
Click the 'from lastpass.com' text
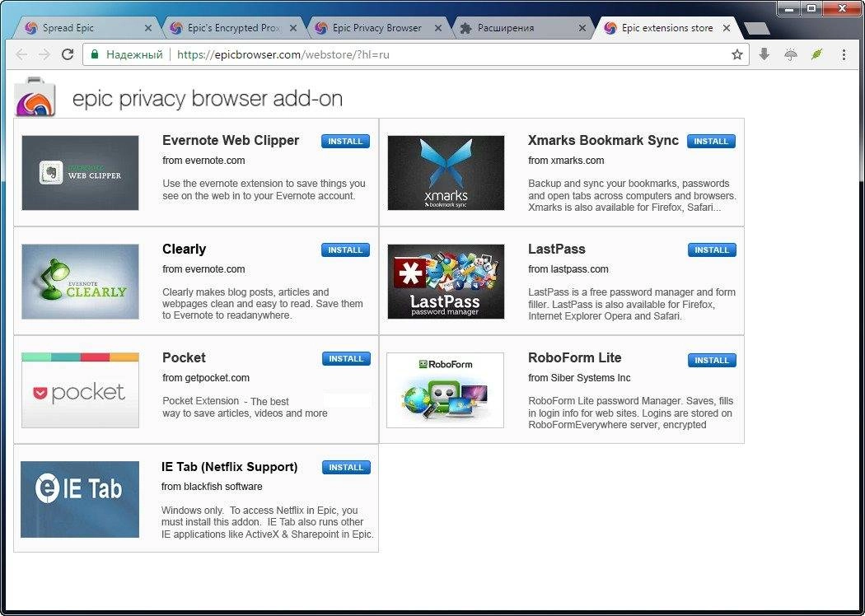[x=568, y=269]
